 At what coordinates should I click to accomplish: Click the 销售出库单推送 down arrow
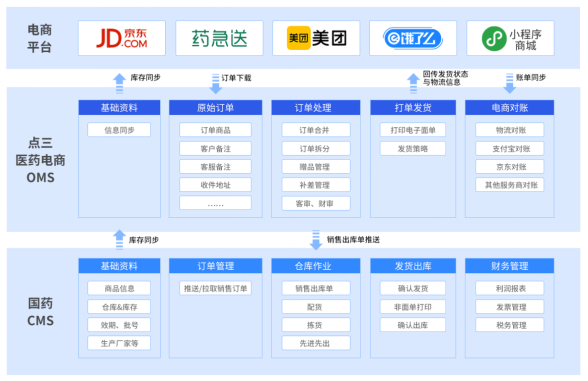316,240
